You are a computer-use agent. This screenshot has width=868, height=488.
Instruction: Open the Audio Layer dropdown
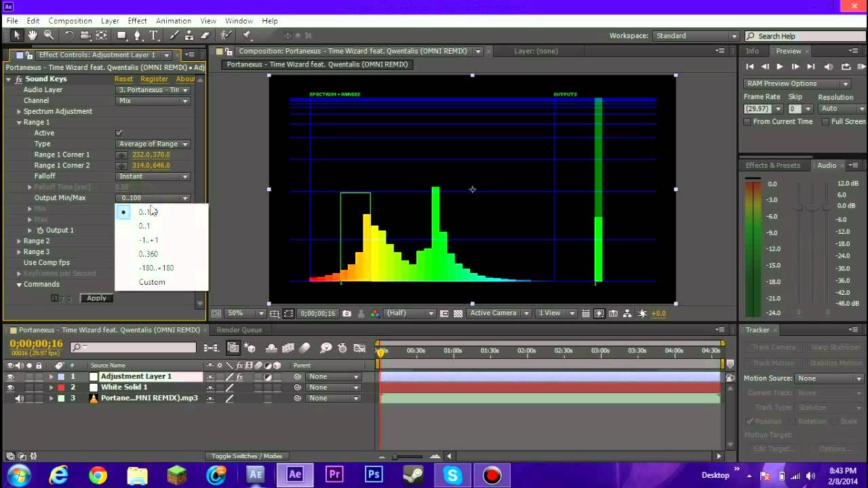click(x=153, y=89)
